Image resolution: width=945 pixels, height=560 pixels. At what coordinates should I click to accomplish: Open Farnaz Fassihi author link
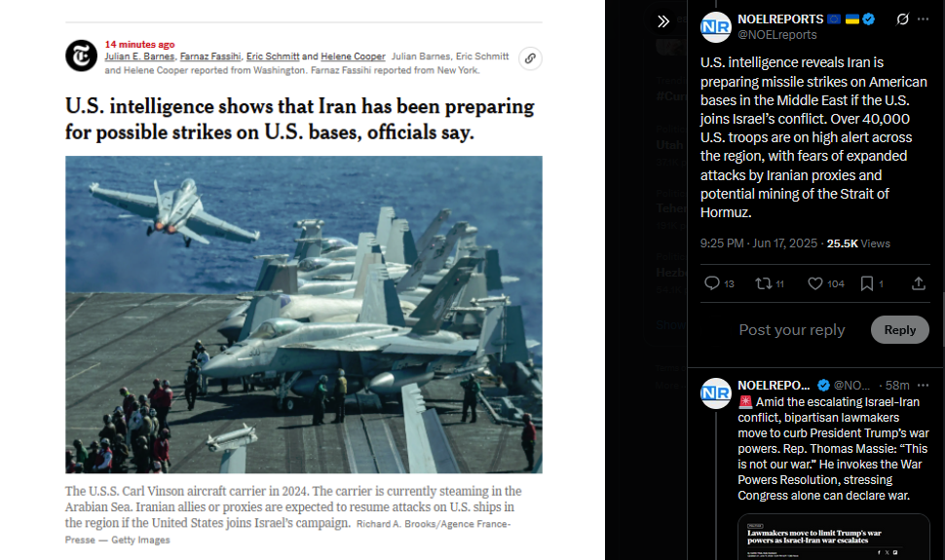coord(210,56)
